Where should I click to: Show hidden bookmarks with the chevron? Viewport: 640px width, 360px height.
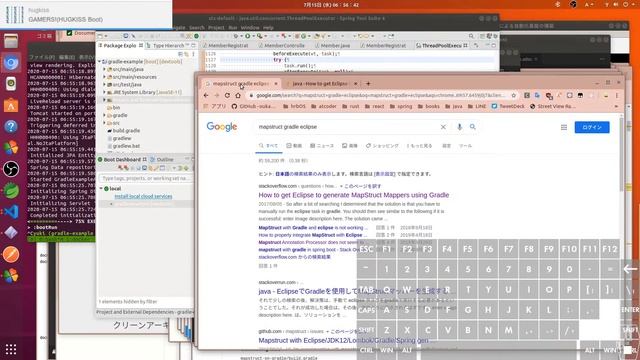(x=616, y=106)
